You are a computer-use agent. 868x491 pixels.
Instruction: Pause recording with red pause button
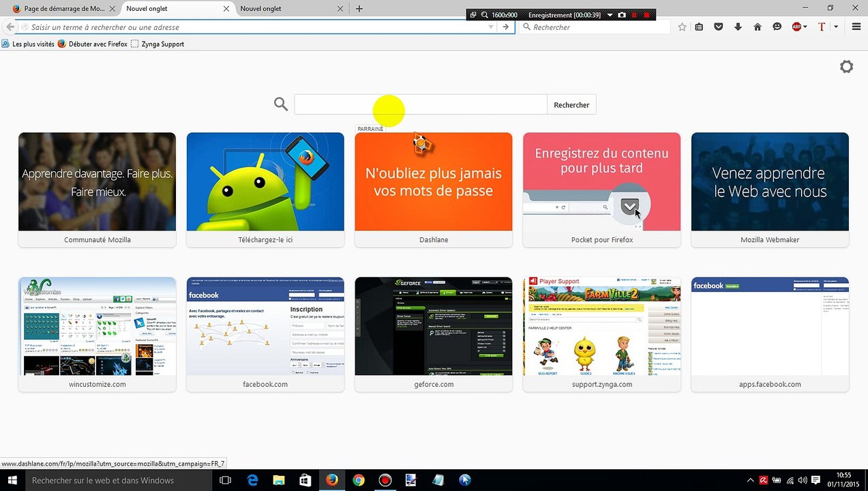point(634,15)
